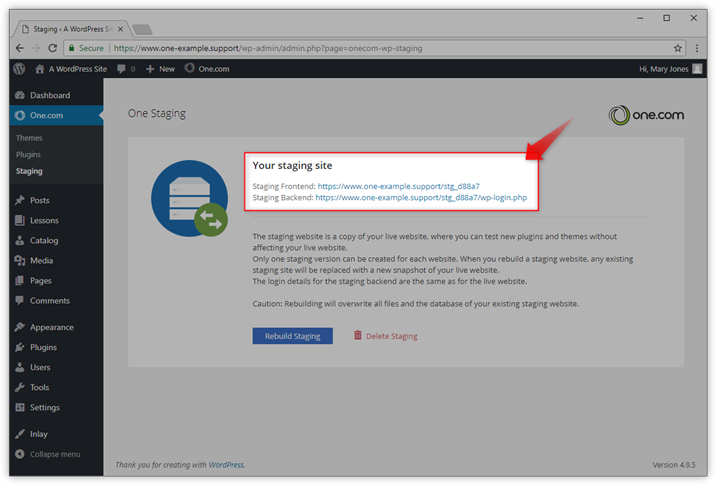Viewport: 716px width, 485px height.
Task: Open the New content dropdown
Action: tap(160, 69)
